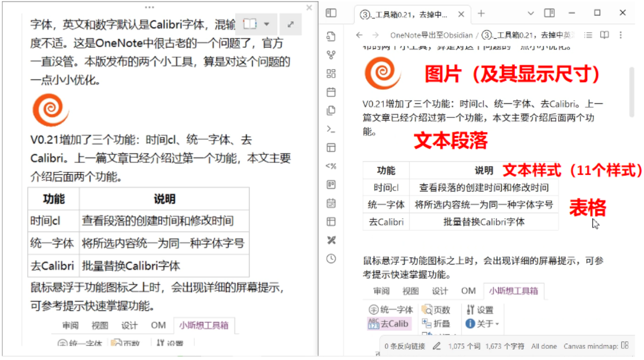Toggle the Obsidian right sidebar

[x=549, y=13]
